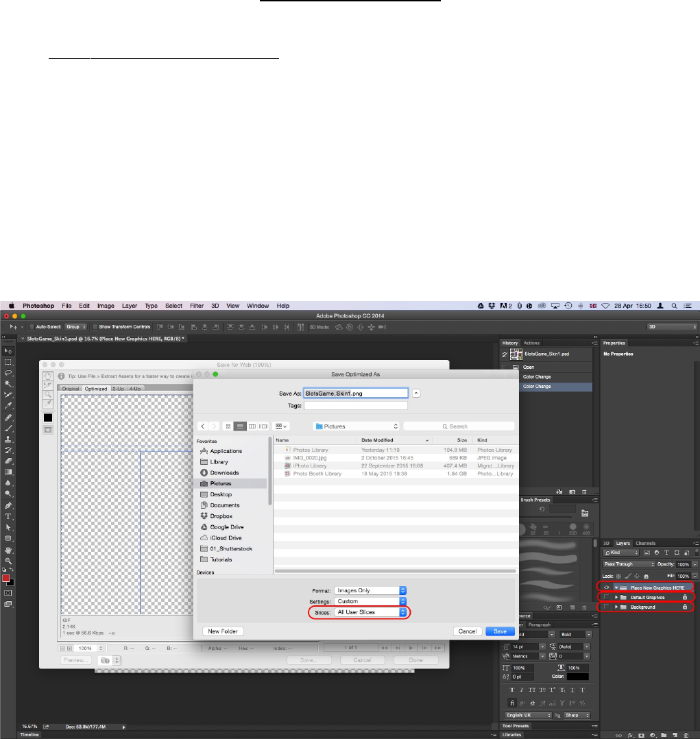This screenshot has width=700, height=739.
Task: Show the Default Graphics layer group
Action: (607, 597)
